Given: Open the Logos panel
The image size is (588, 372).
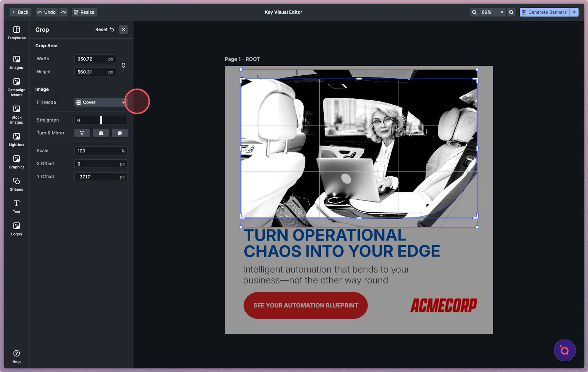Looking at the screenshot, I should click(x=17, y=229).
